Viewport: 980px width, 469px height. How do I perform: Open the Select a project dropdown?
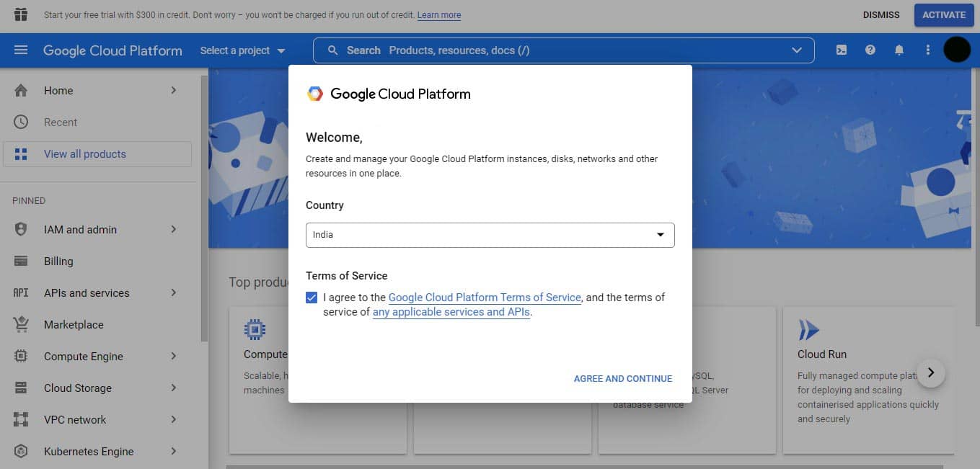click(x=243, y=50)
